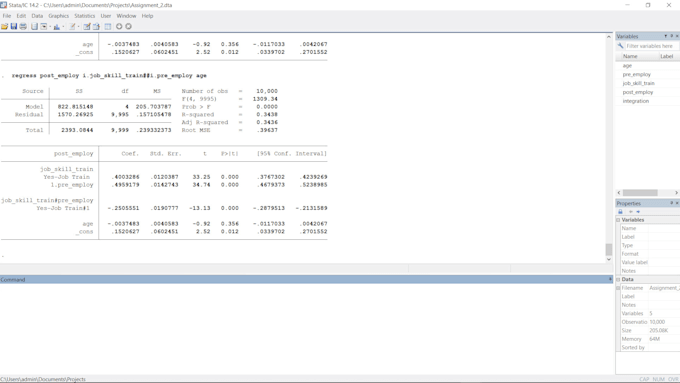This screenshot has width=680, height=383.
Task: Open the Variables panel filter dropdown arrow
Action: tap(666, 36)
